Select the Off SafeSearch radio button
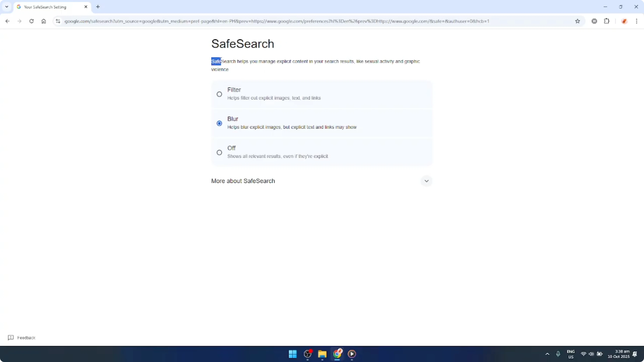This screenshot has width=644, height=362. click(x=219, y=152)
